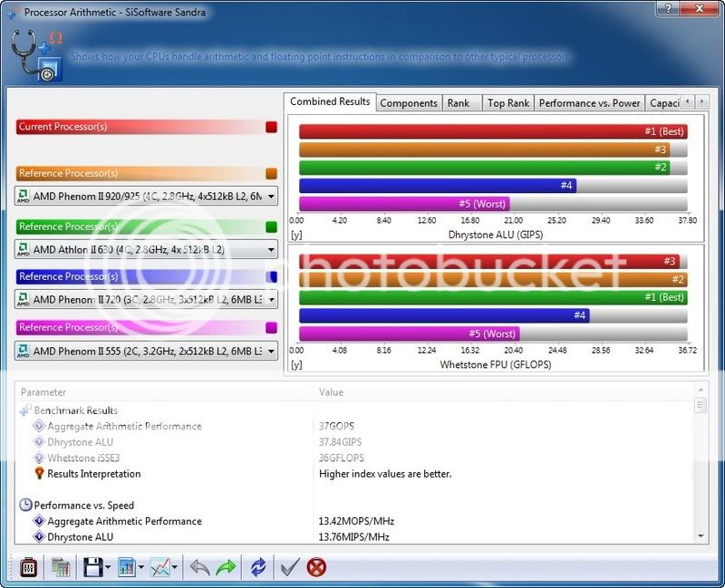Click the bar chart report icon in toolbar
The width and height of the screenshot is (725, 588).
click(126, 567)
